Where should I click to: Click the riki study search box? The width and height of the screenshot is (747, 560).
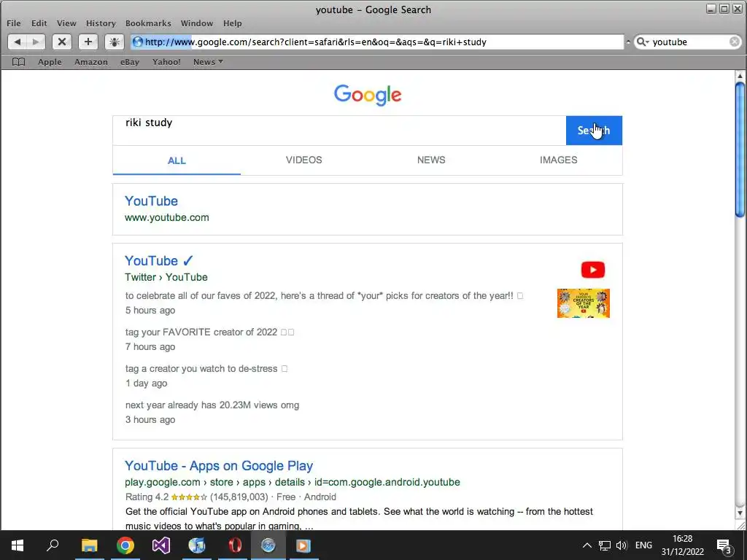339,130
